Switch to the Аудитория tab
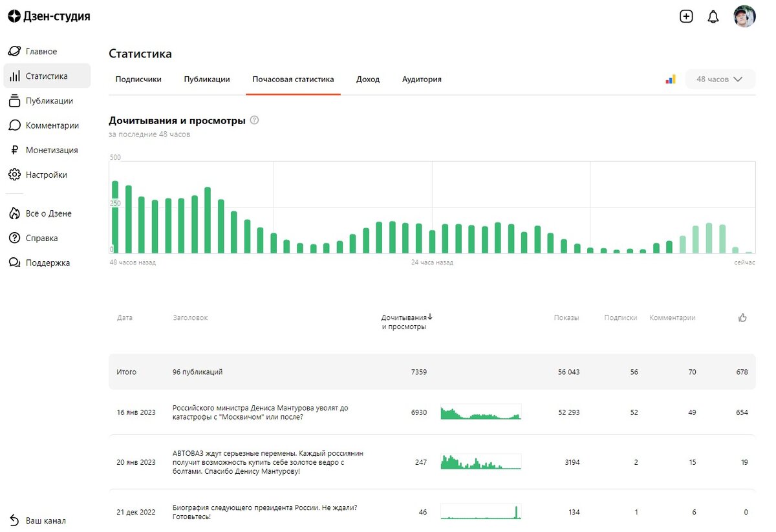Image resolution: width=776 pixels, height=532 pixels. 422,80
